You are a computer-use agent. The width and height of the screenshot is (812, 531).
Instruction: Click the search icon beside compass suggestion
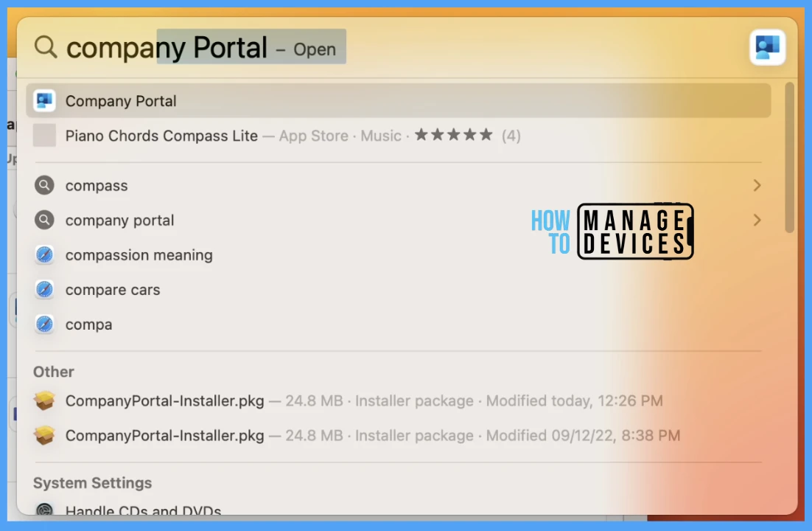point(44,185)
